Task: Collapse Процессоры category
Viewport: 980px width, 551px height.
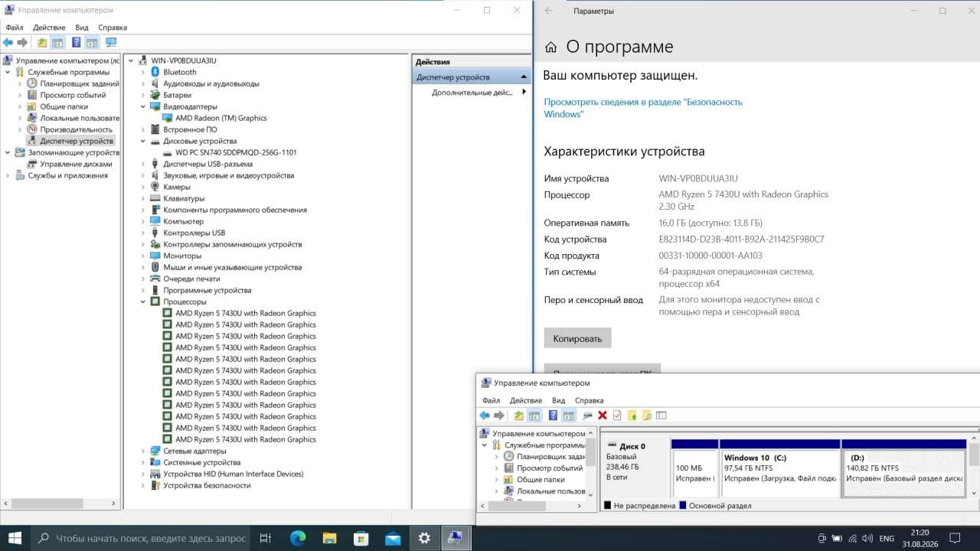Action: coord(143,302)
